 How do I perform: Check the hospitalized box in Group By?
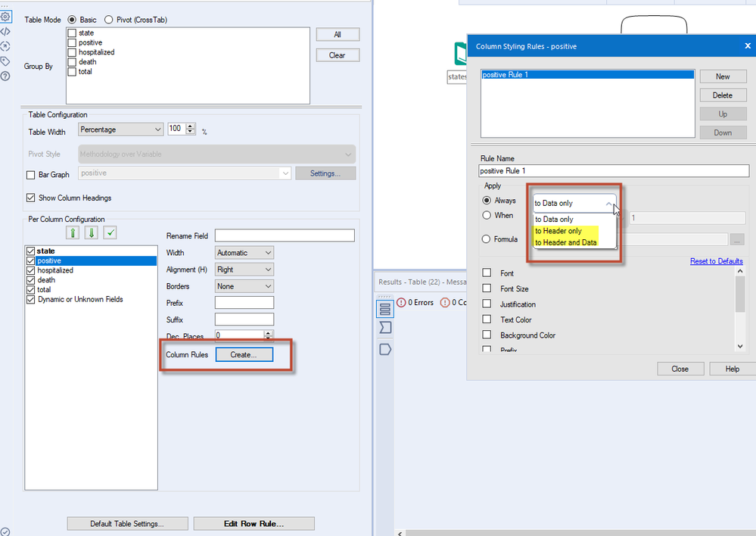(72, 52)
